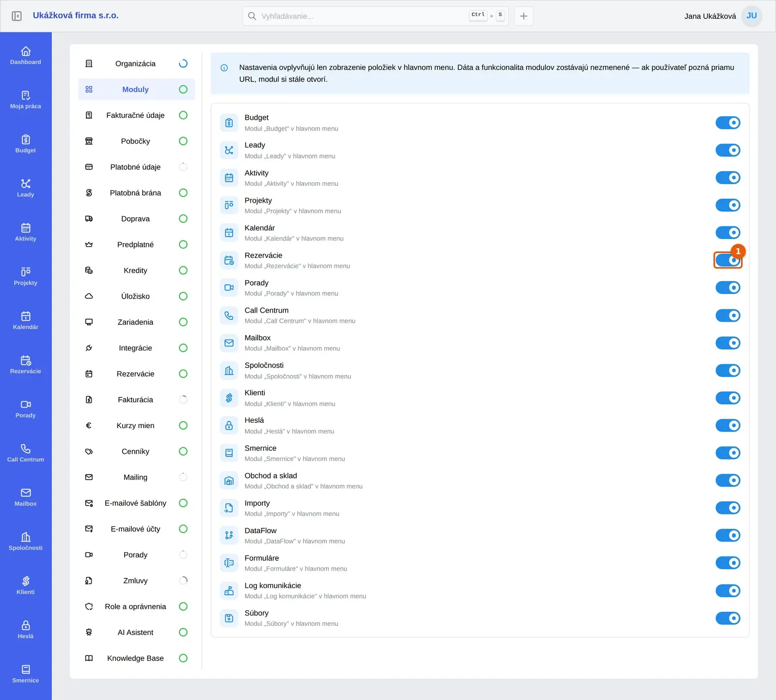Open Úložisko settings section
Viewport: 776px width, 700px height.
point(136,296)
